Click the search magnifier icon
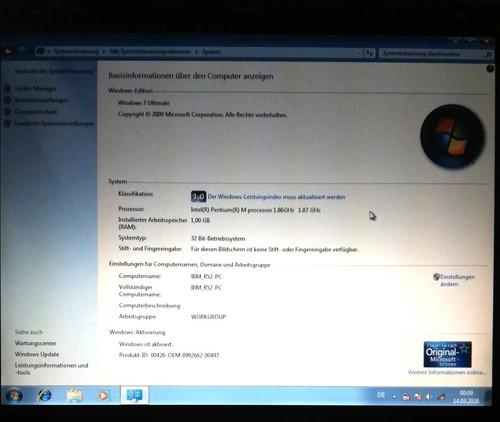This screenshot has width=500, height=422. click(x=488, y=54)
